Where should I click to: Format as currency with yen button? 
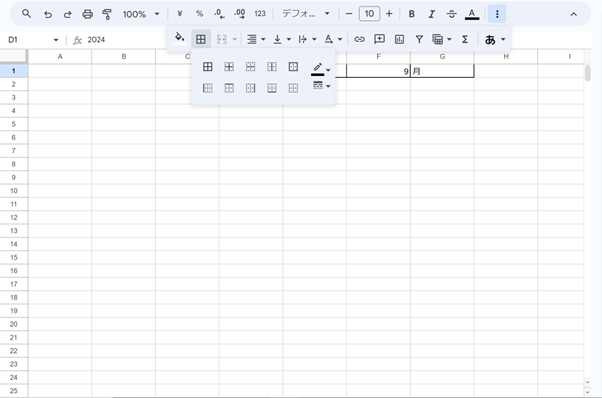point(179,14)
